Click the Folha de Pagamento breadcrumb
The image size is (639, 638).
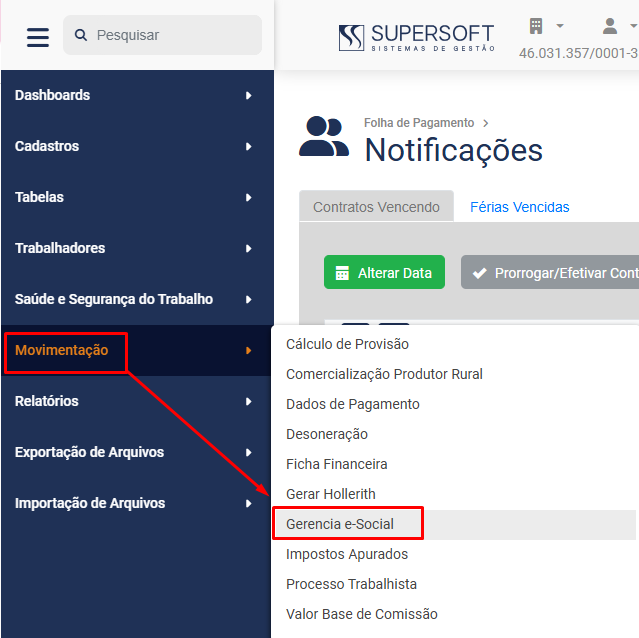pyautogui.click(x=419, y=123)
